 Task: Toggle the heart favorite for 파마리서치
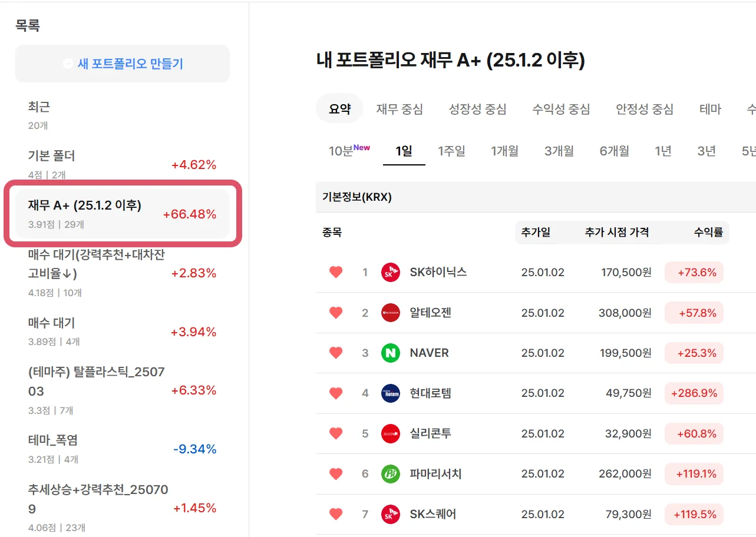pyautogui.click(x=336, y=474)
